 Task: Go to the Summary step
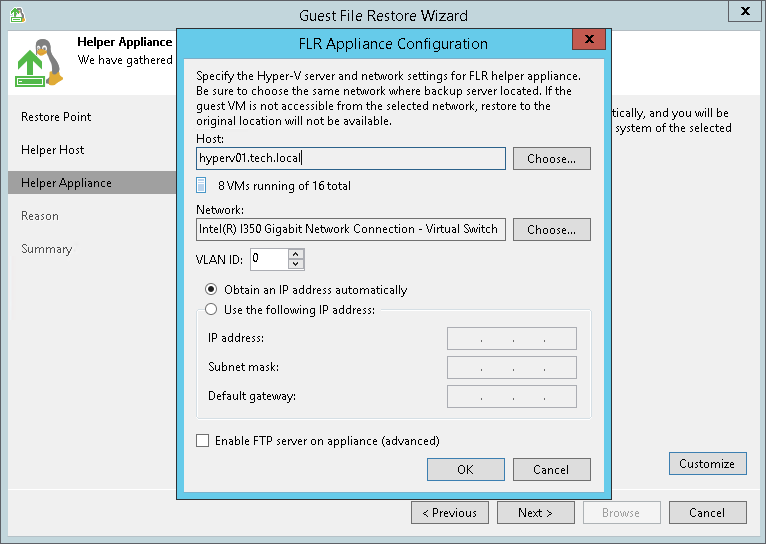pos(47,249)
